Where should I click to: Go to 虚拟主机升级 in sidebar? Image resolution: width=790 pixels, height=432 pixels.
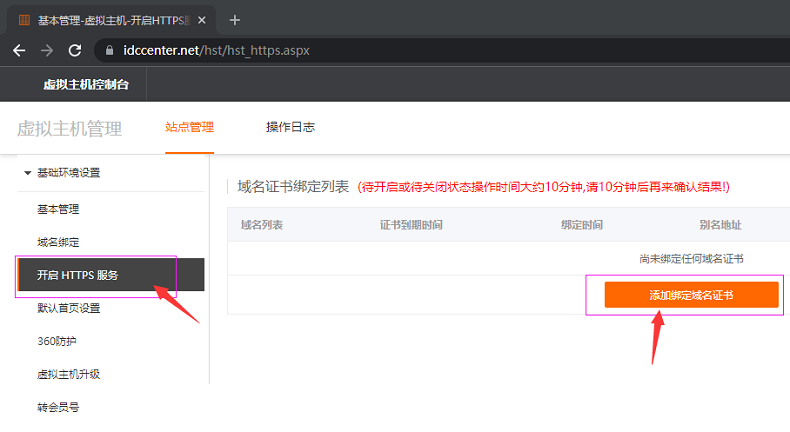coord(68,374)
